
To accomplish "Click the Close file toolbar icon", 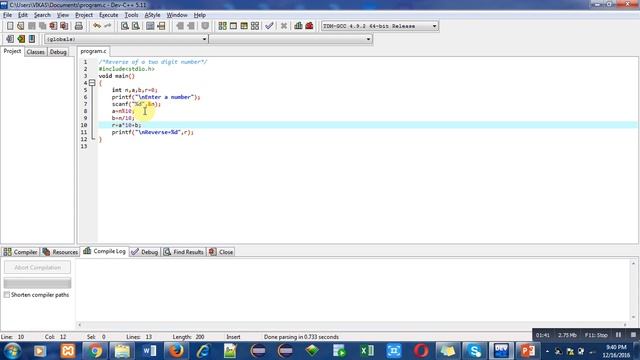I will point(53,26).
